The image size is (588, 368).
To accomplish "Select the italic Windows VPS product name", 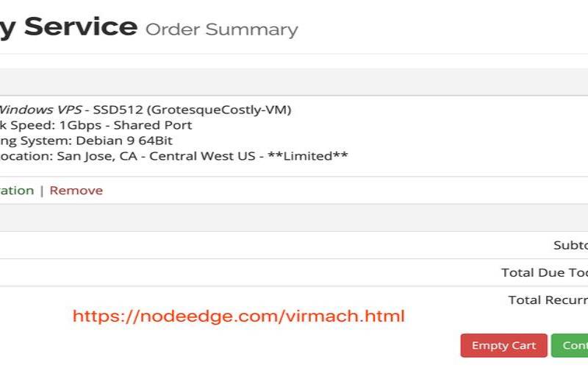I will (40, 110).
